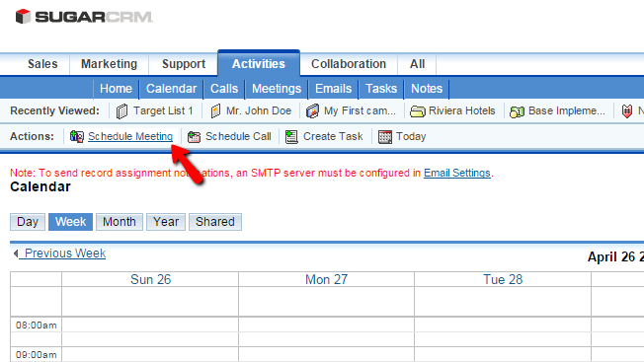Open Calls in the submenu

pyautogui.click(x=224, y=89)
